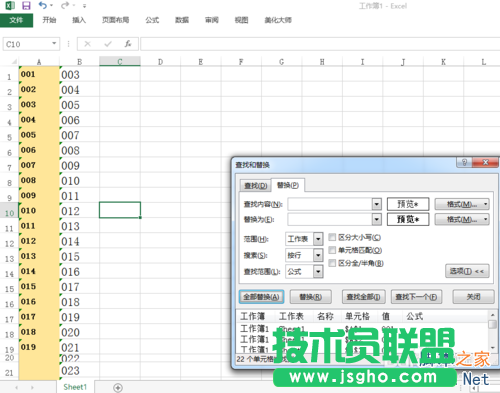
Task: Click cell B21 containing 023
Action: tap(79, 371)
